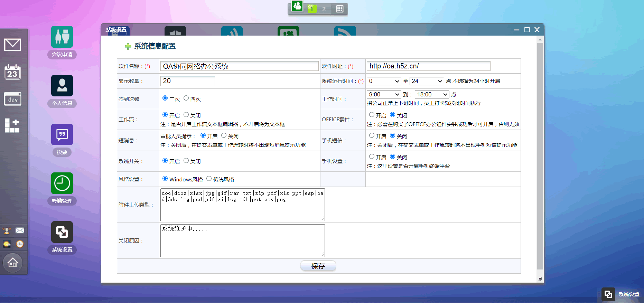The image size is (644, 303).
Task: Open the 考勤管理 clock icon
Action: [x=62, y=183]
